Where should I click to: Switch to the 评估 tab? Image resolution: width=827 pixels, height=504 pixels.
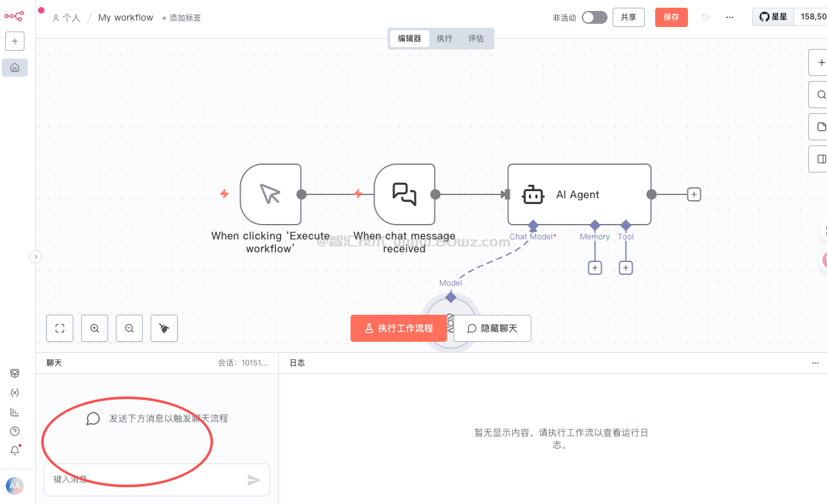[x=476, y=39]
